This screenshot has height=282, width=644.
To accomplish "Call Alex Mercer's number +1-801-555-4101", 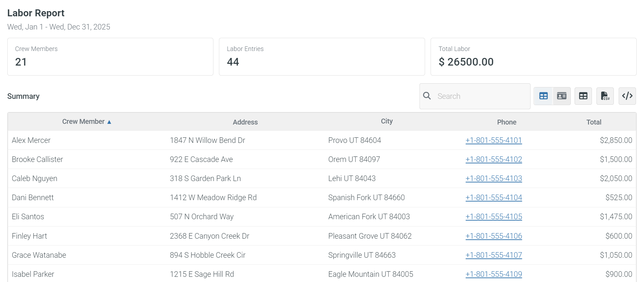I will click(494, 140).
